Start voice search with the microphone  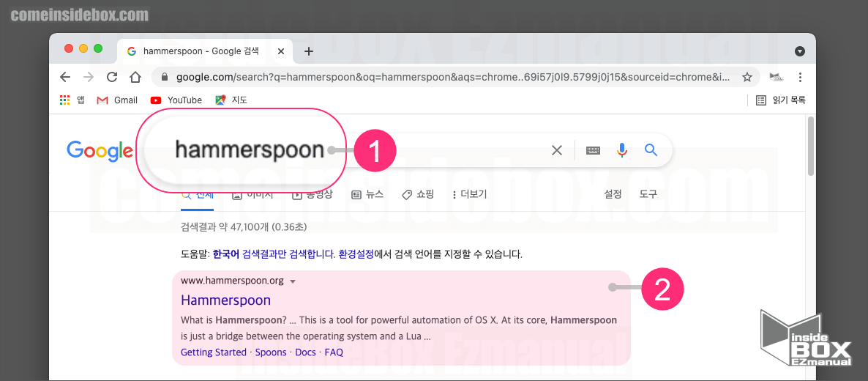pyautogui.click(x=622, y=149)
